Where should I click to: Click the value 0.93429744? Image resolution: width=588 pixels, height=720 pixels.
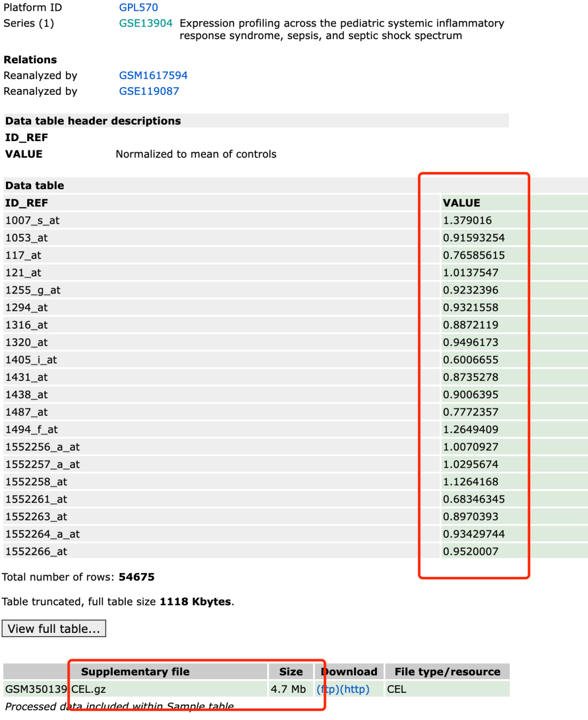pos(474,534)
